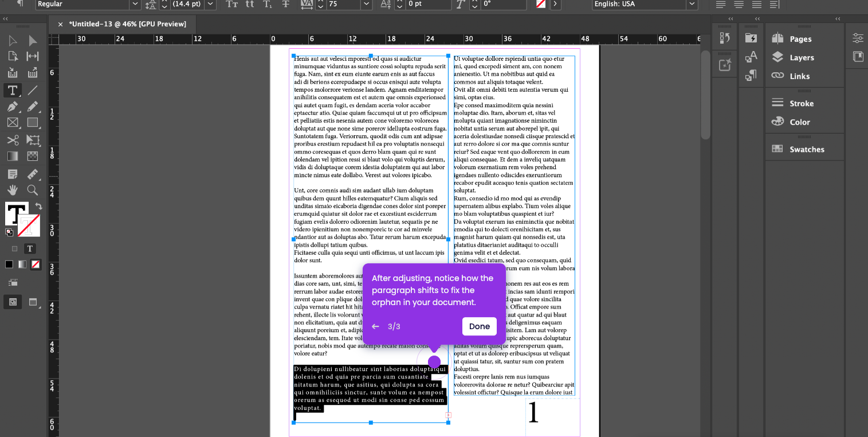
Task: Toggle Strikethrough formatting
Action: tap(285, 4)
